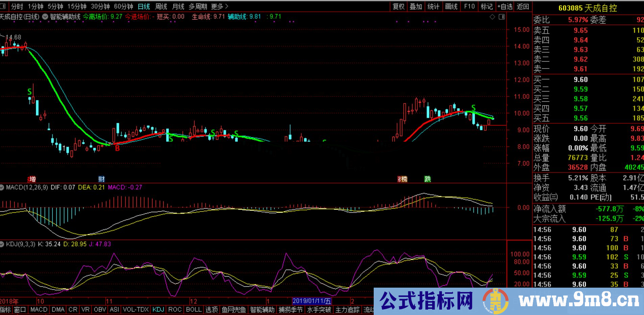Click the B buy signal marker
Viewport: 644px width, 315px height.
[x=117, y=148]
